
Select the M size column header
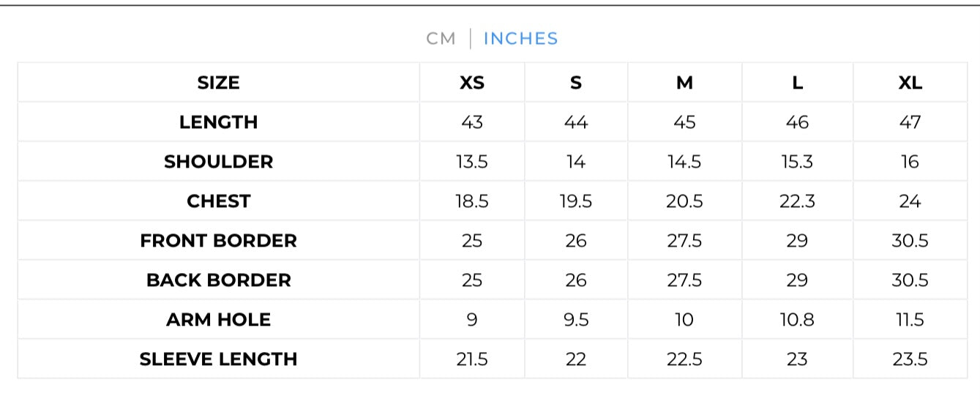[x=684, y=83]
